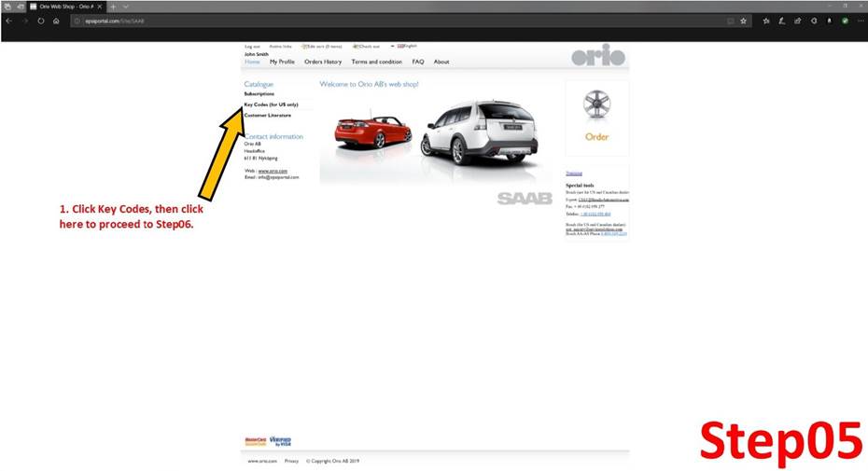Screen dimensions: 868x471
Task: Open a new browser tab
Action: click(113, 7)
